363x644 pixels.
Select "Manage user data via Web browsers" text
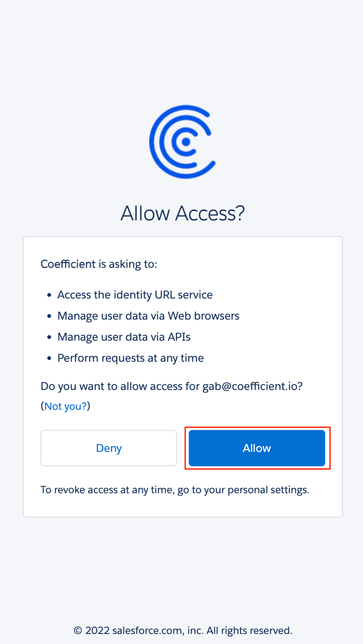point(148,316)
